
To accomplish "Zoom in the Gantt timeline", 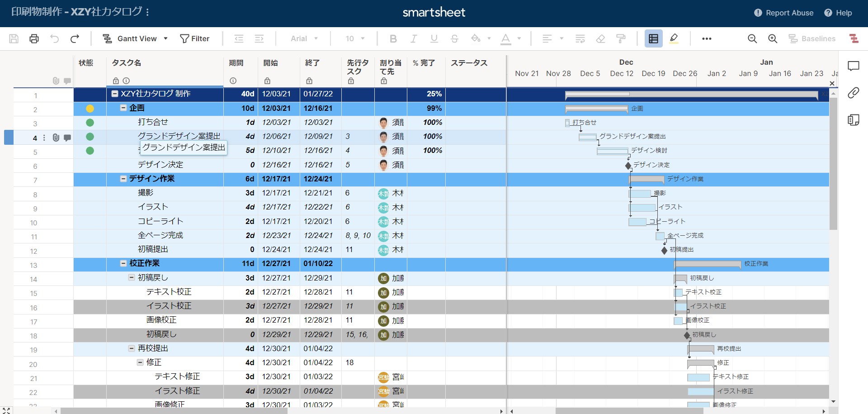I will pyautogui.click(x=773, y=39).
